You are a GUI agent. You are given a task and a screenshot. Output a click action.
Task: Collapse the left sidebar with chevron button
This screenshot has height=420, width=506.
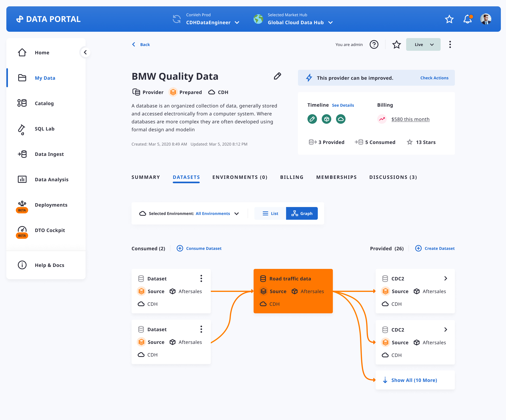pyautogui.click(x=85, y=52)
